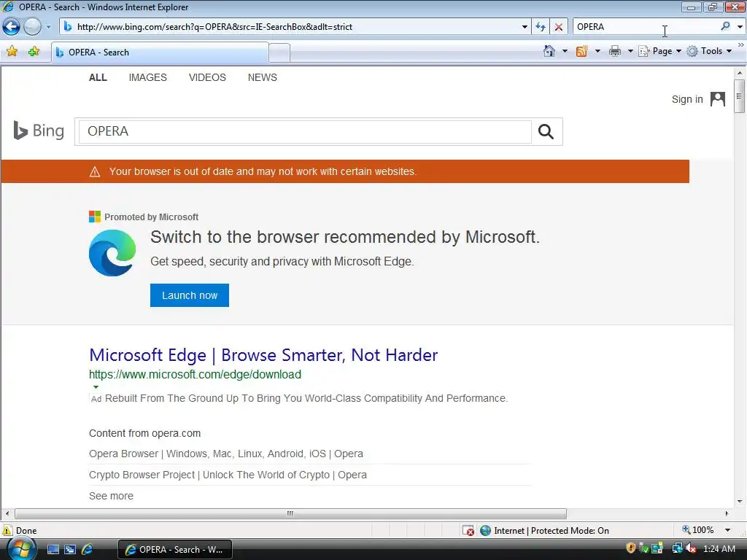Click the Bing query box containing OPERA
This screenshot has width=747, height=560.
point(305,131)
